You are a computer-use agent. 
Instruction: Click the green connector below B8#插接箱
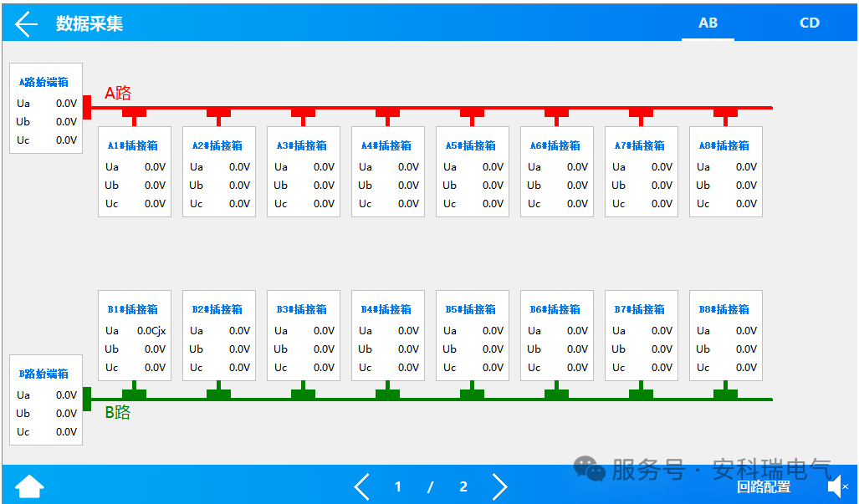tap(725, 390)
